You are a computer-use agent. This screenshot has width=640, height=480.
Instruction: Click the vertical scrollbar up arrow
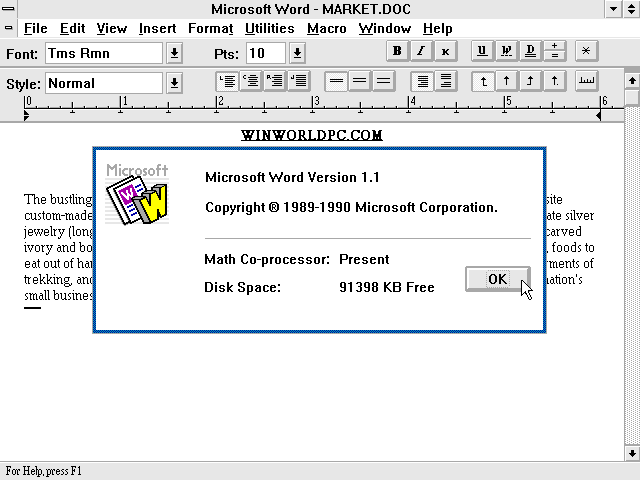click(x=632, y=80)
